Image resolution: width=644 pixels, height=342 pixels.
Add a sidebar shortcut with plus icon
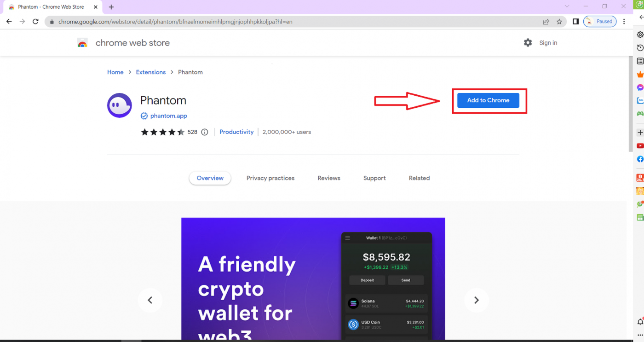pos(640,133)
